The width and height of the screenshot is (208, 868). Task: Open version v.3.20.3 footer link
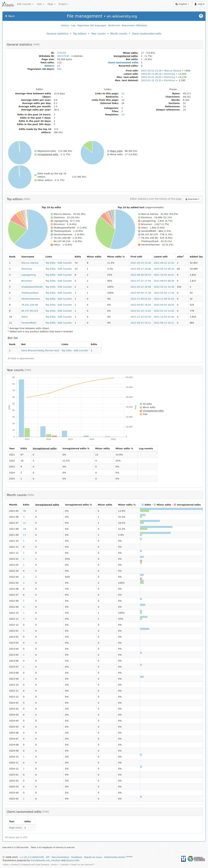tap(24, 857)
